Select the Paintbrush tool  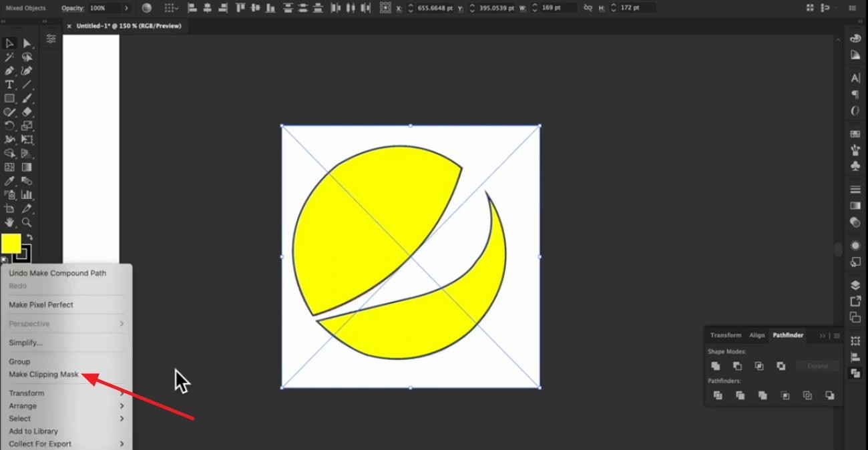pyautogui.click(x=27, y=98)
